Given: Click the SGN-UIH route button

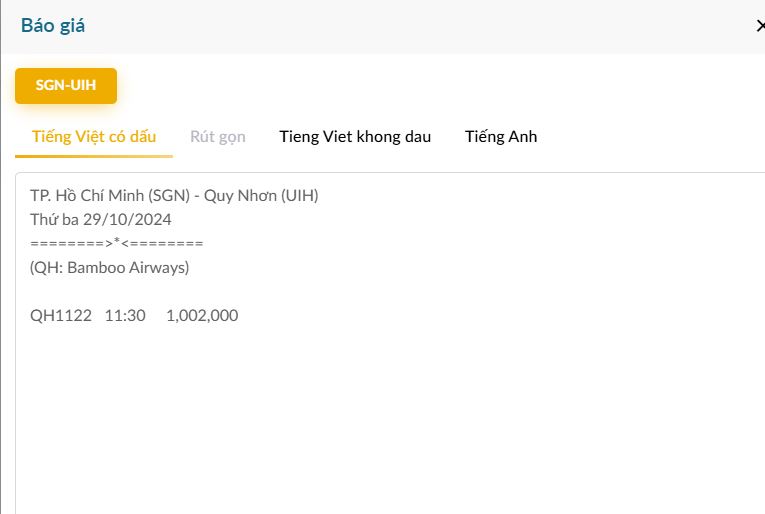Looking at the screenshot, I should pyautogui.click(x=66, y=85).
